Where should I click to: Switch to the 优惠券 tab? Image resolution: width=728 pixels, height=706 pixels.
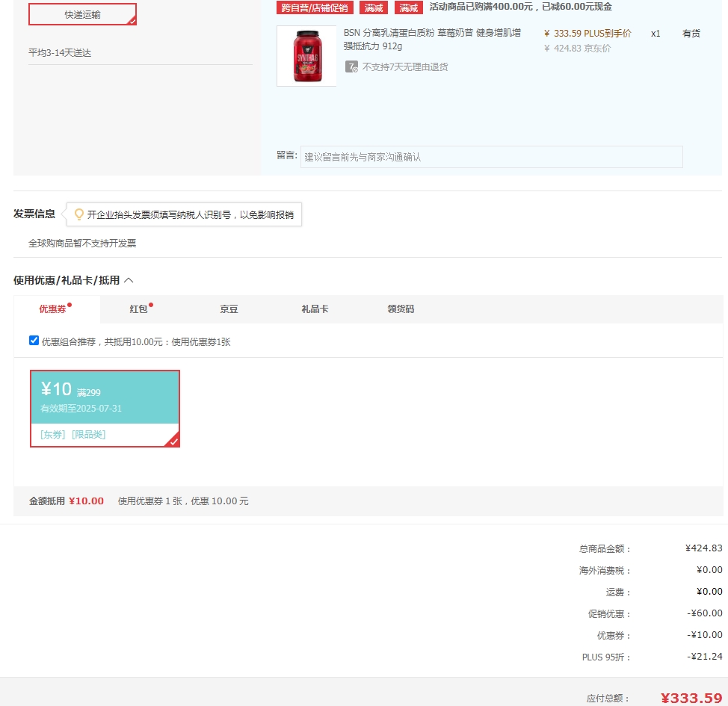[x=52, y=309]
